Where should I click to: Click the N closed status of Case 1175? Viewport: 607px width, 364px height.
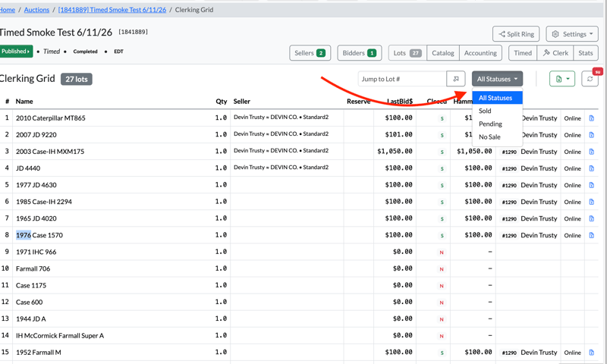click(442, 286)
